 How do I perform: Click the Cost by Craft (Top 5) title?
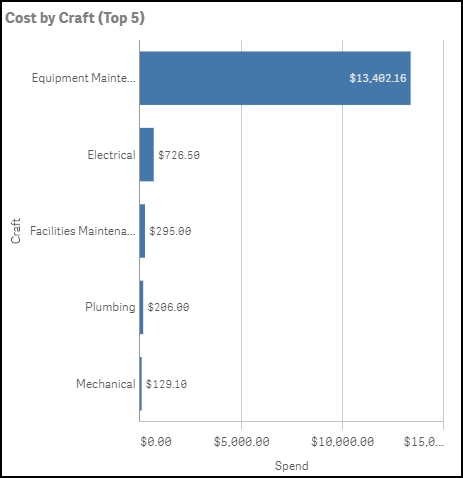(75, 18)
